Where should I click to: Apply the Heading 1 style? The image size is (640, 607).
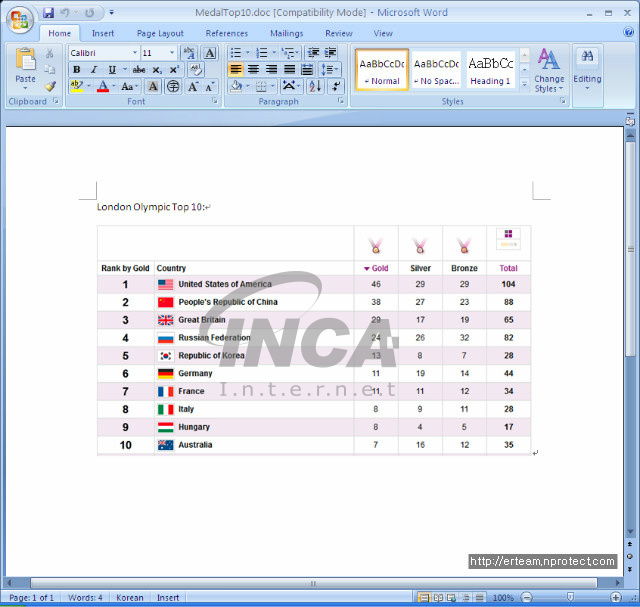tap(490, 70)
